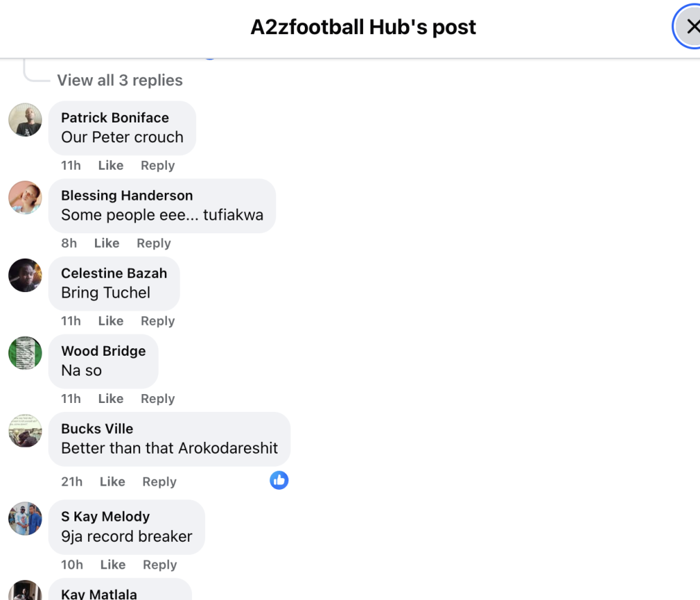The width and height of the screenshot is (700, 600).
Task: Open Kay Matlala's profile avatar
Action: 25,592
